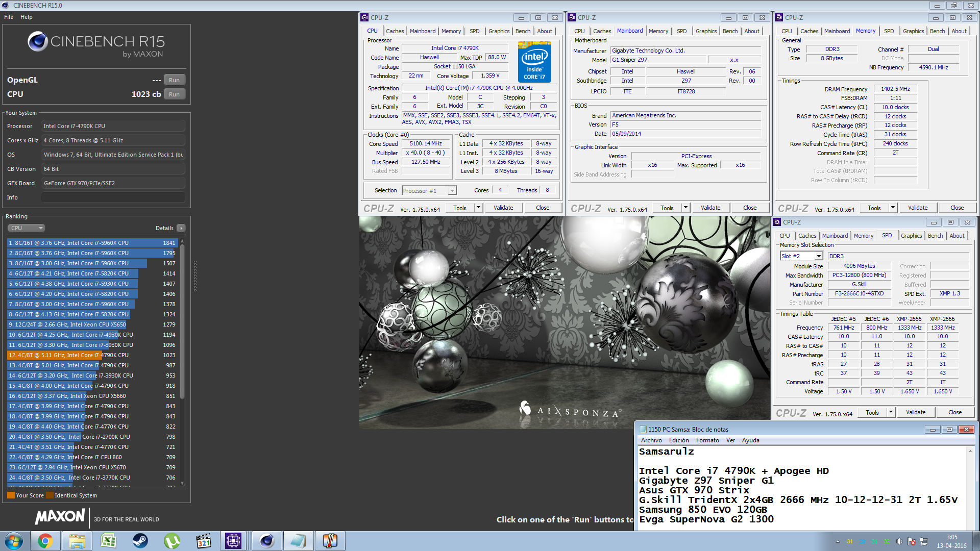Viewport: 980px width, 551px height.
Task: Click the SPD CPU-Z window title icon
Action: [777, 222]
